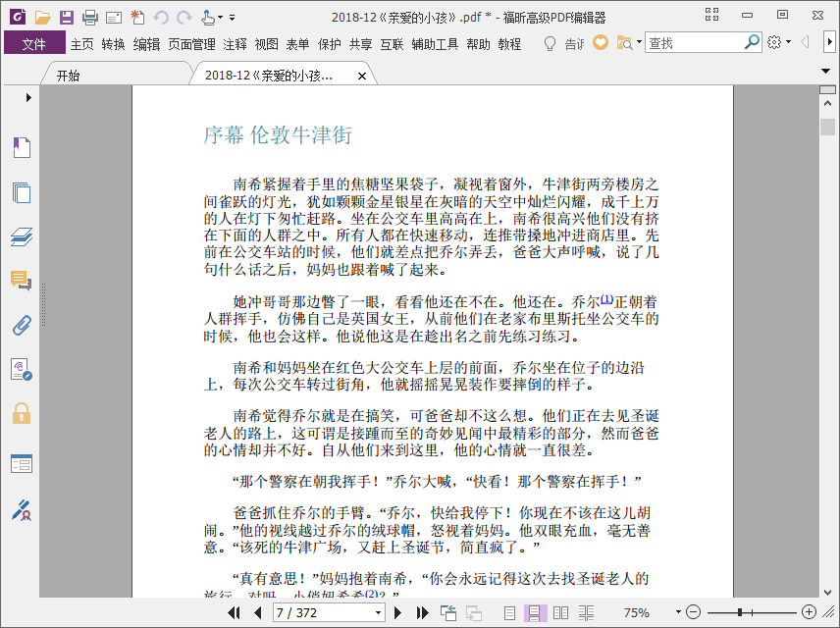The height and width of the screenshot is (628, 840).
Task: Switch to the 共享 ribbon tab
Action: click(x=360, y=44)
